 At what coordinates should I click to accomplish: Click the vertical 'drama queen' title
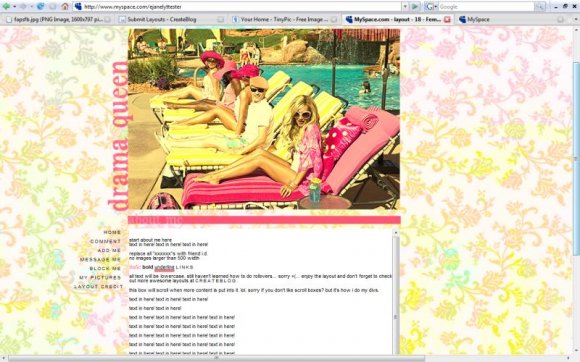tap(118, 136)
